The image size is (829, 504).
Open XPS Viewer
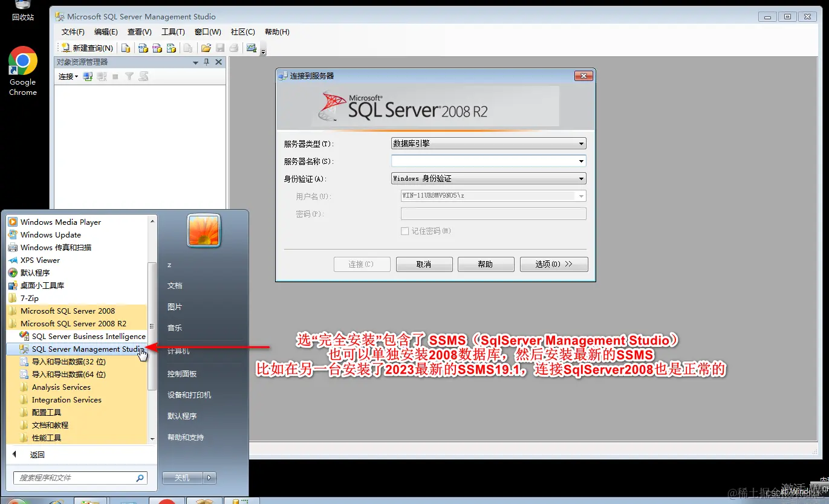click(x=76, y=260)
